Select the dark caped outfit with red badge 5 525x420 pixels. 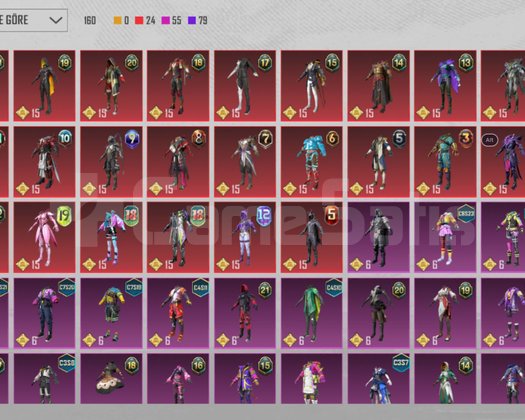(312, 237)
